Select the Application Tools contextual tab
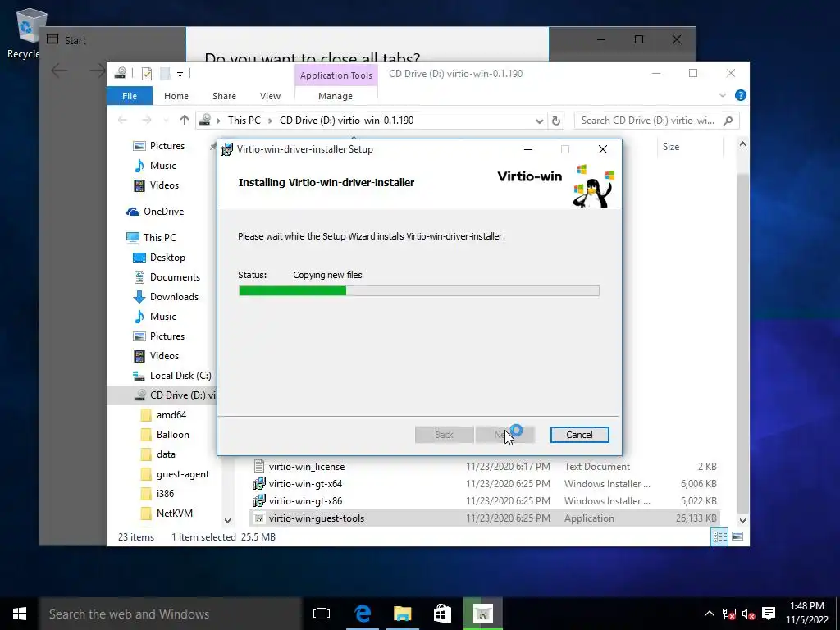The height and width of the screenshot is (630, 840). point(336,75)
